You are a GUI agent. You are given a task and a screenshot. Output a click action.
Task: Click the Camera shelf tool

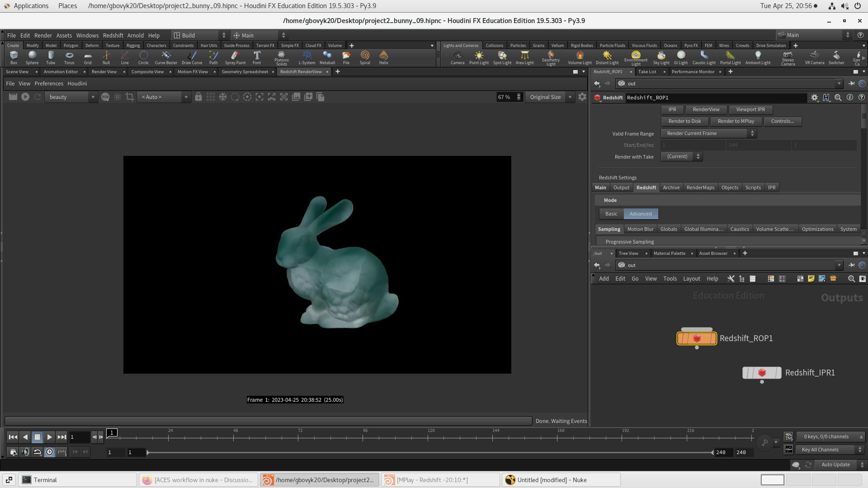point(458,57)
